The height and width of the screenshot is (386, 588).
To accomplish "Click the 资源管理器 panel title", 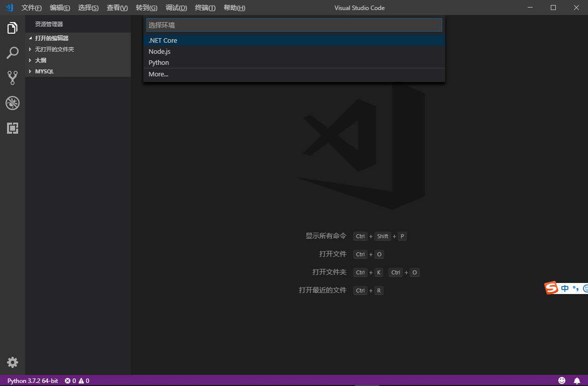I will 49,24.
